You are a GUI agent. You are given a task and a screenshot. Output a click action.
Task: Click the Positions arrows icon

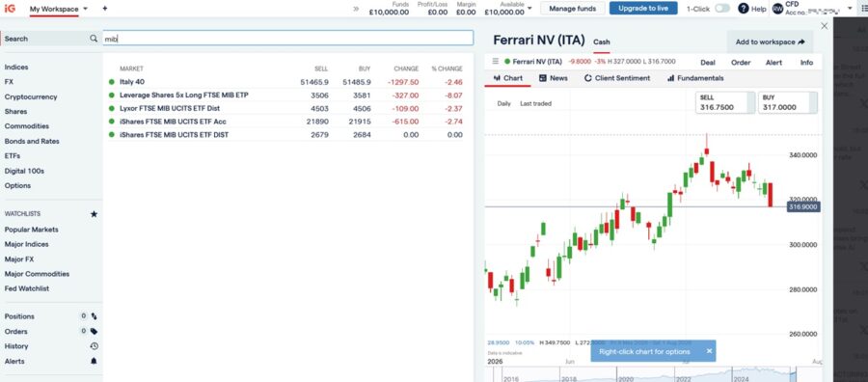point(95,316)
